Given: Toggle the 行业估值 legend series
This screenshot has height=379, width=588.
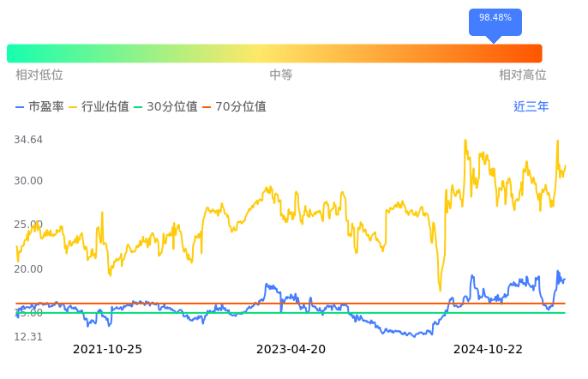Looking at the screenshot, I should click(x=99, y=107).
